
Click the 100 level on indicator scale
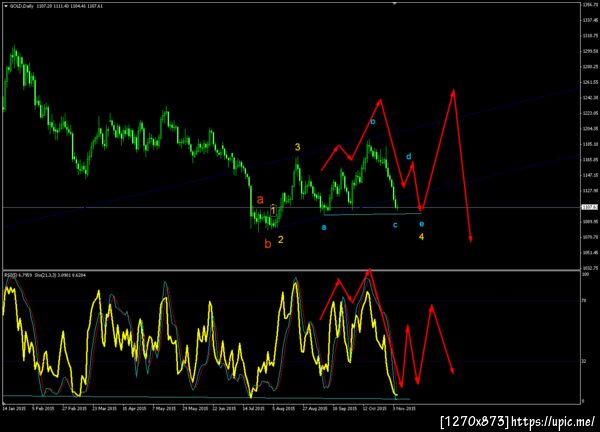pos(585,274)
